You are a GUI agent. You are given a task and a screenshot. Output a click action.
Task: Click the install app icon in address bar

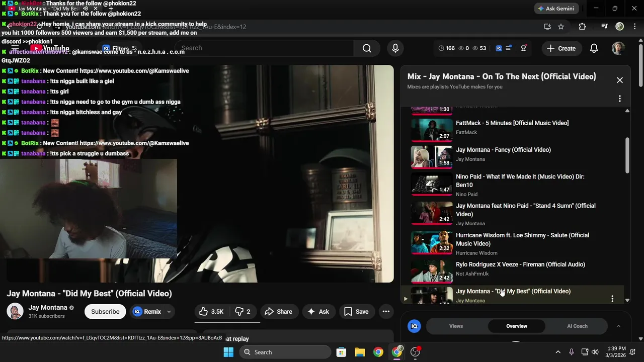547,27
